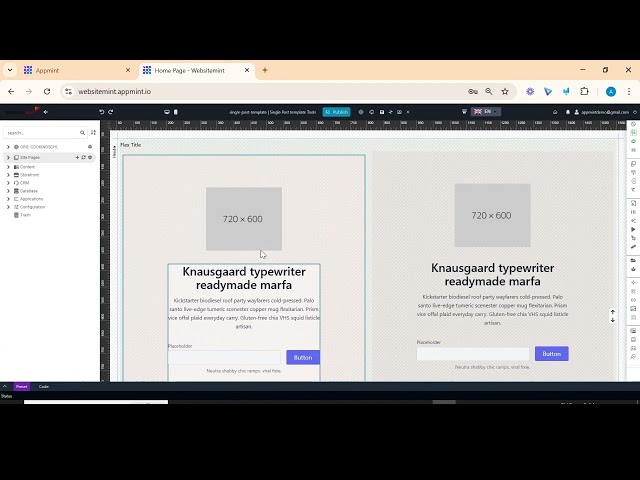Click the left card's Button
Image resolution: width=640 pixels, height=480 pixels.
[303, 357]
